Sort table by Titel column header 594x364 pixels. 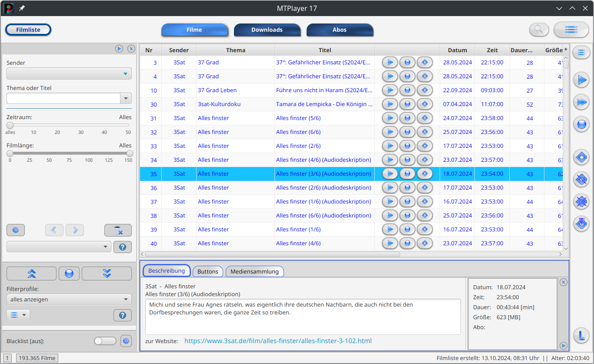[325, 50]
